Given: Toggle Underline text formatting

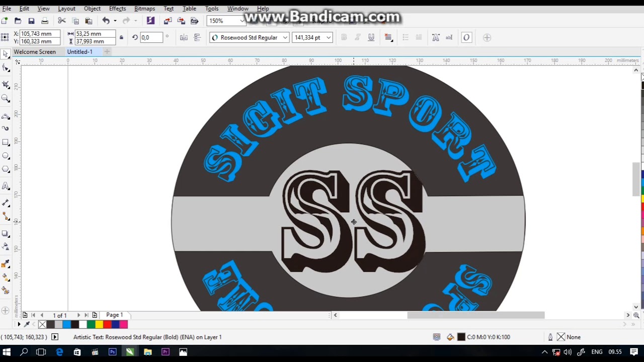Looking at the screenshot, I should [x=371, y=37].
